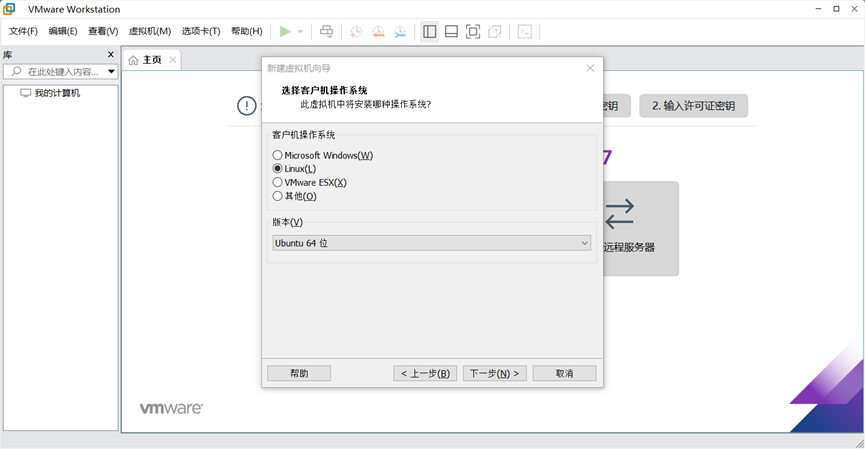Click the 帮助 button in wizard
865x449 pixels.
point(299,373)
